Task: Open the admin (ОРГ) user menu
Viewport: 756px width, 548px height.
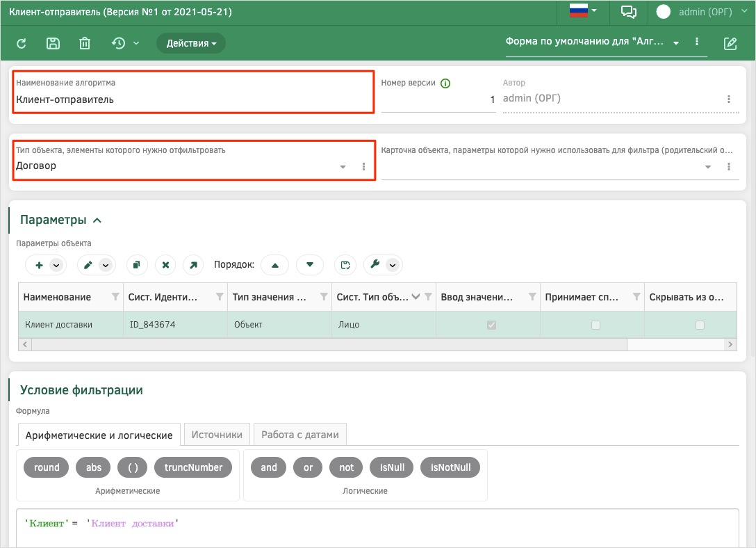Action: click(x=702, y=12)
